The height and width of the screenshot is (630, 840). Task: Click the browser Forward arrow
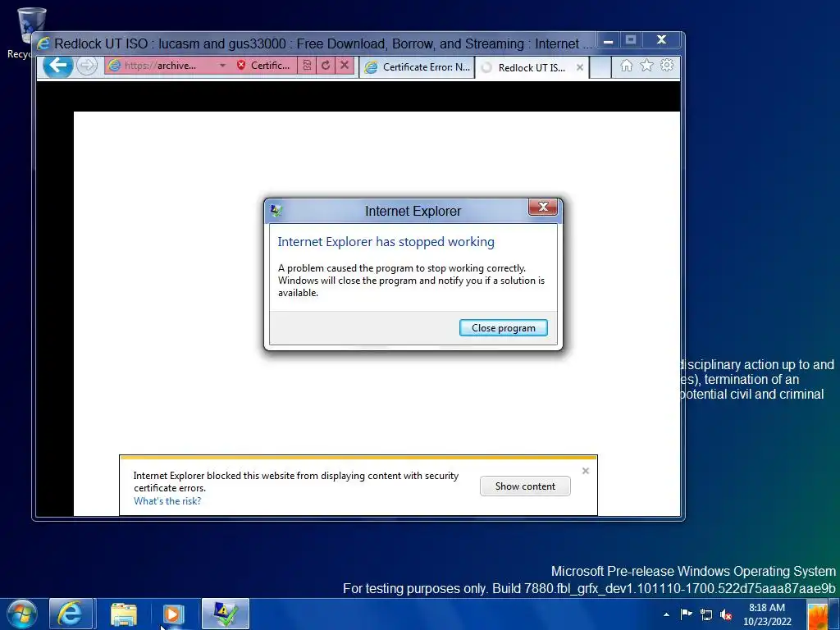pyautogui.click(x=86, y=66)
